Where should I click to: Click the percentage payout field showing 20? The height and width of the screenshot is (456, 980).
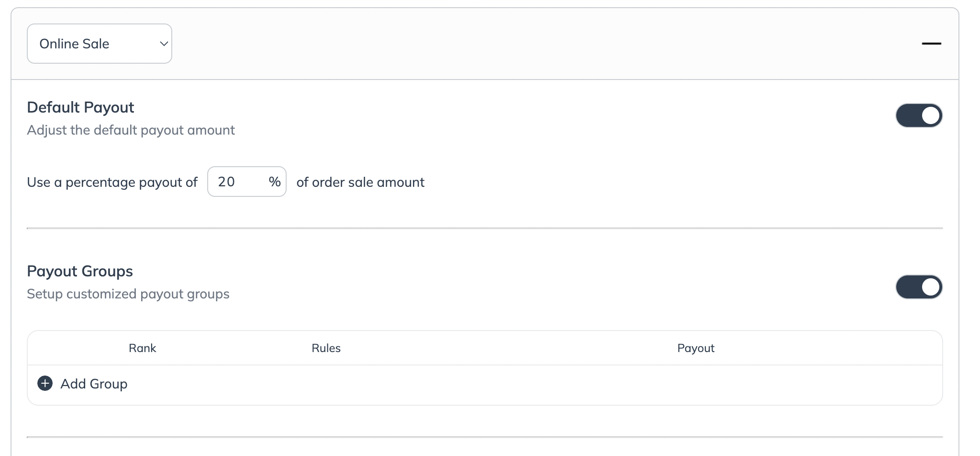[x=238, y=182]
